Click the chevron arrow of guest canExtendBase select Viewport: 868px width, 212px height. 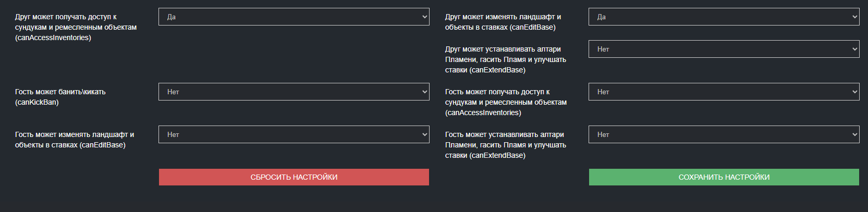click(x=854, y=134)
